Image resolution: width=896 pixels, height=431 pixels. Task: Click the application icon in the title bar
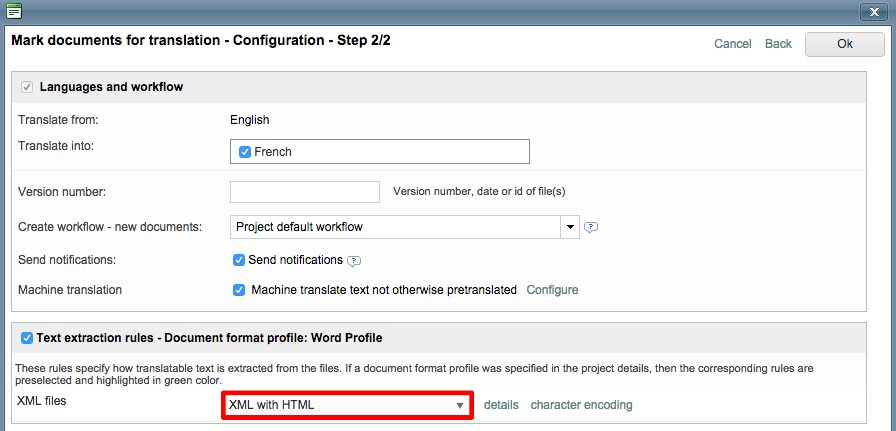pos(14,12)
